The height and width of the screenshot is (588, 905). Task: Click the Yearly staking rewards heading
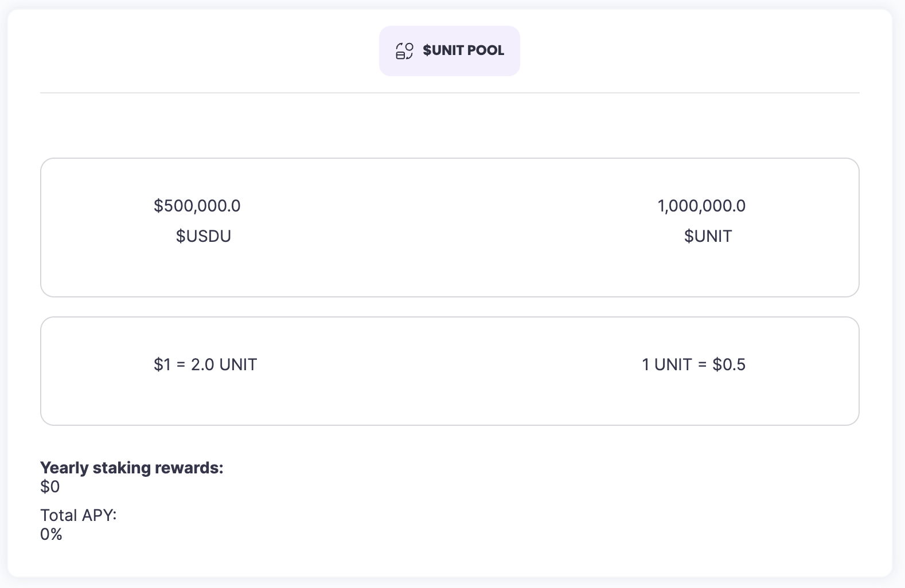tap(131, 468)
